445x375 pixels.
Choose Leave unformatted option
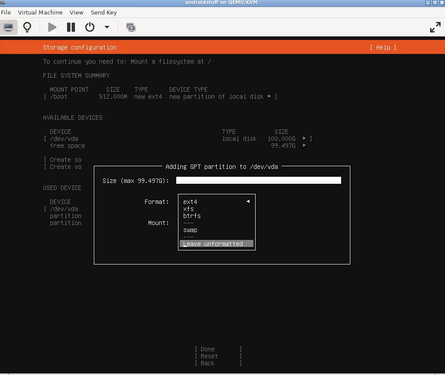(217, 244)
